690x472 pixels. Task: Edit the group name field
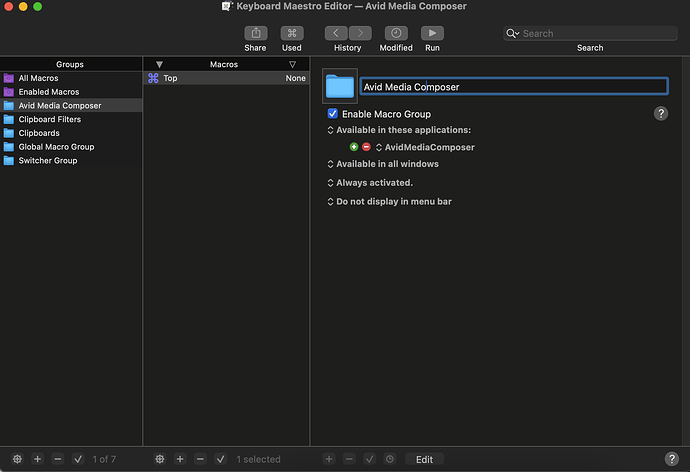[x=514, y=86]
